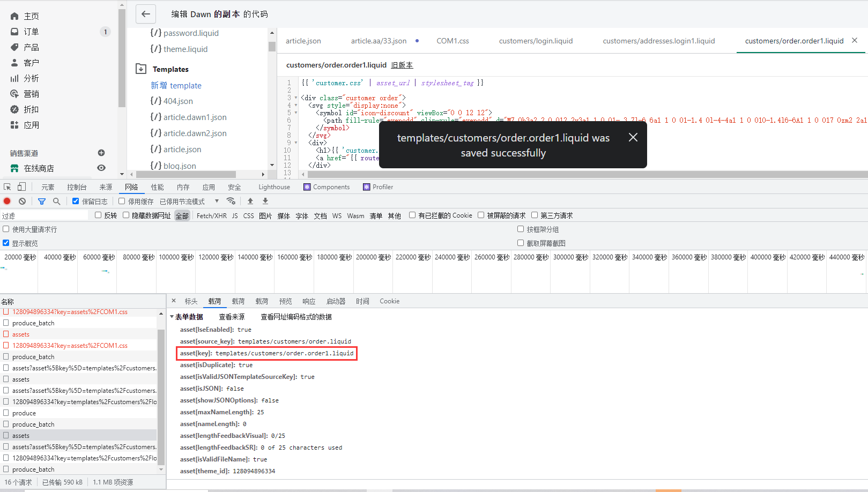The height and width of the screenshot is (492, 868).
Task: Click the DevTools inspect element icon
Action: click(x=8, y=187)
